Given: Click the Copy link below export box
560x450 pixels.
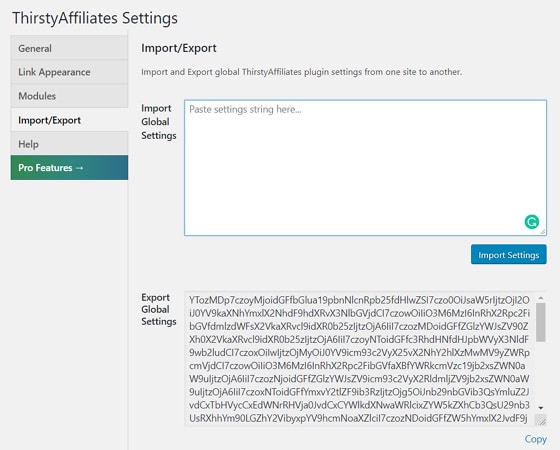Looking at the screenshot, I should point(535,439).
